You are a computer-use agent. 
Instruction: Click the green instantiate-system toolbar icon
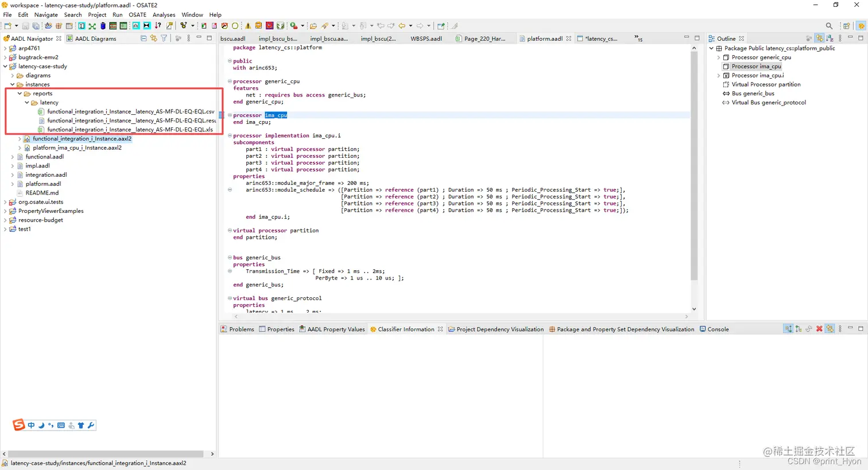click(92, 26)
